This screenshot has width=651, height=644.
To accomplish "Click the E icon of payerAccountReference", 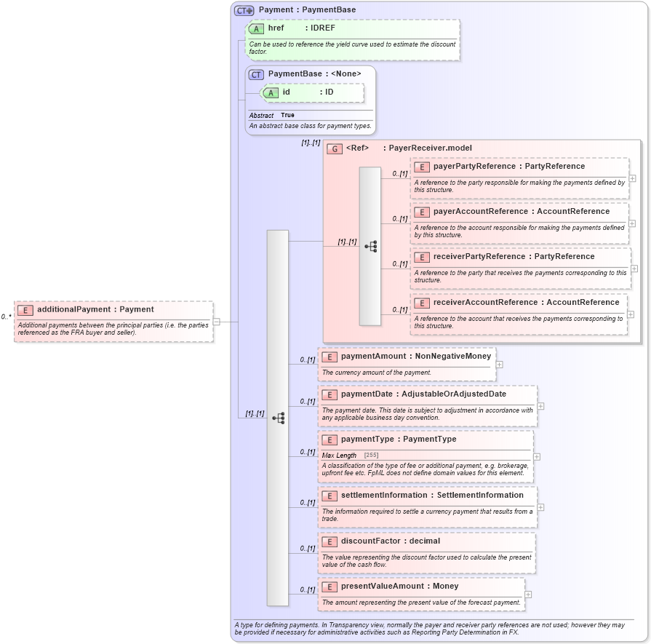I will (422, 212).
